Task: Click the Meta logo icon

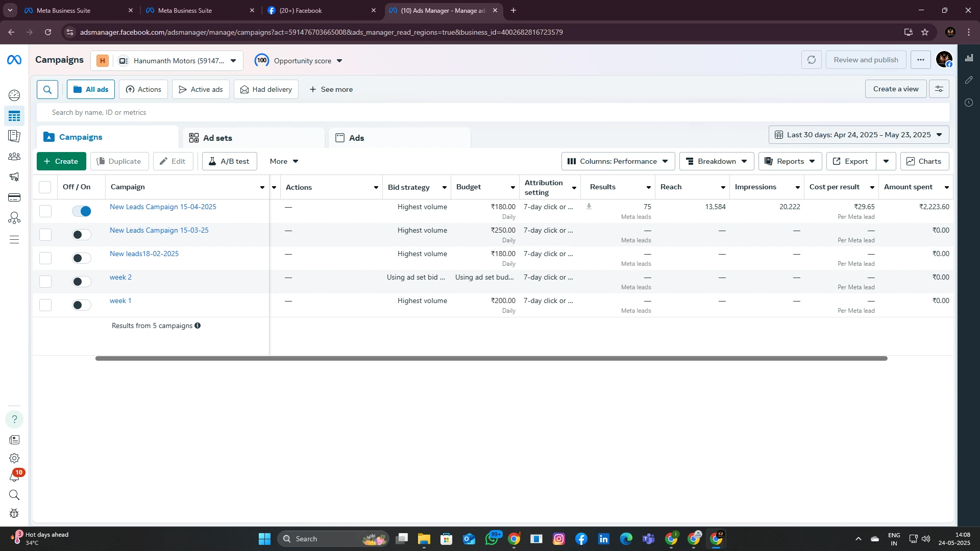Action: (14, 60)
